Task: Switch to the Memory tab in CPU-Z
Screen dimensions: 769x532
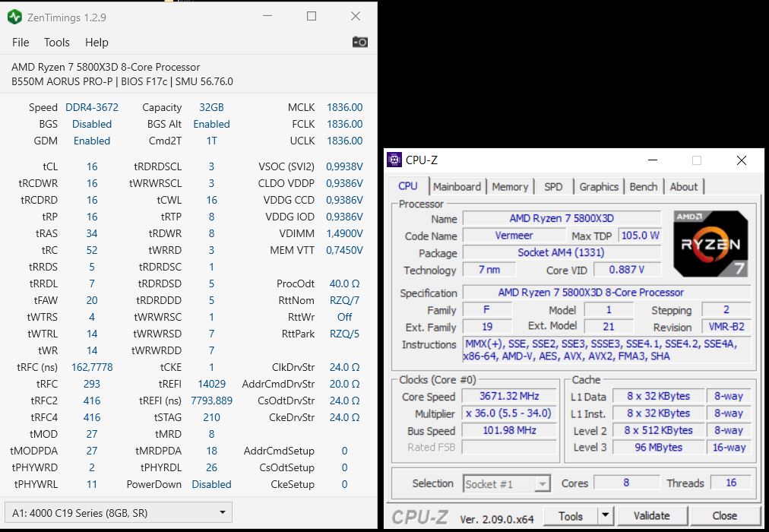Action: click(x=510, y=187)
